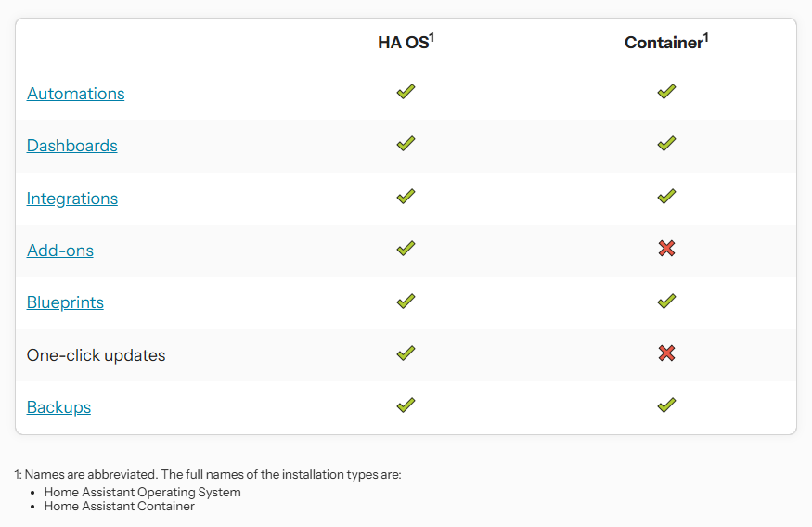
Task: Click HA OS checkmark for Automations
Action: point(406,92)
